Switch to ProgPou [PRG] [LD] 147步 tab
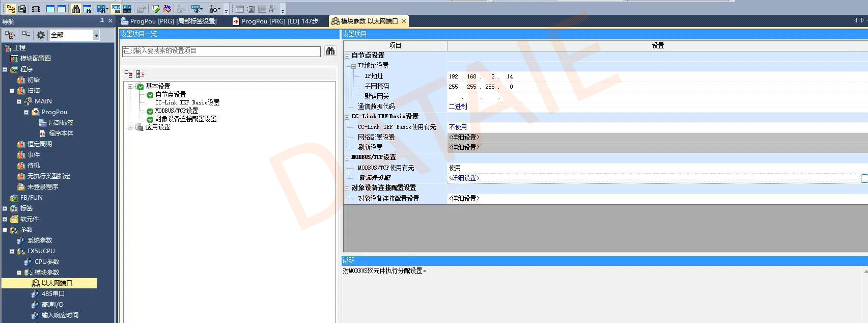The height and width of the screenshot is (323, 868). (275, 21)
